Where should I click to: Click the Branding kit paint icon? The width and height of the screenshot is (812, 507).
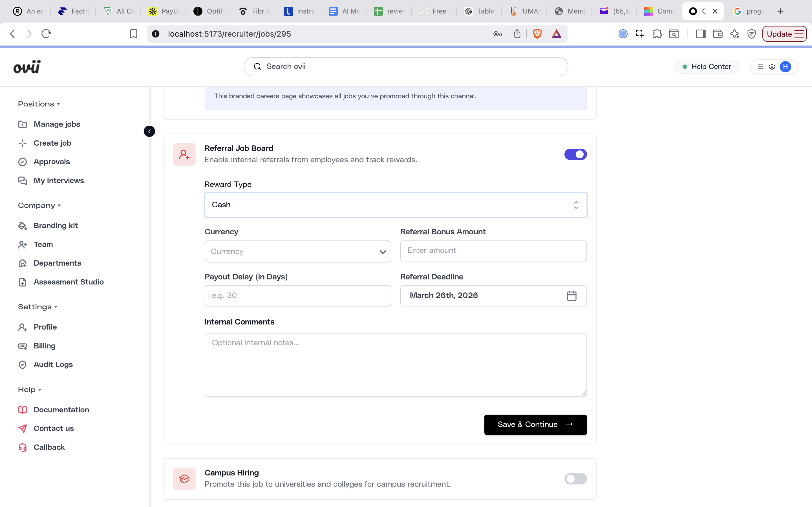pos(22,226)
